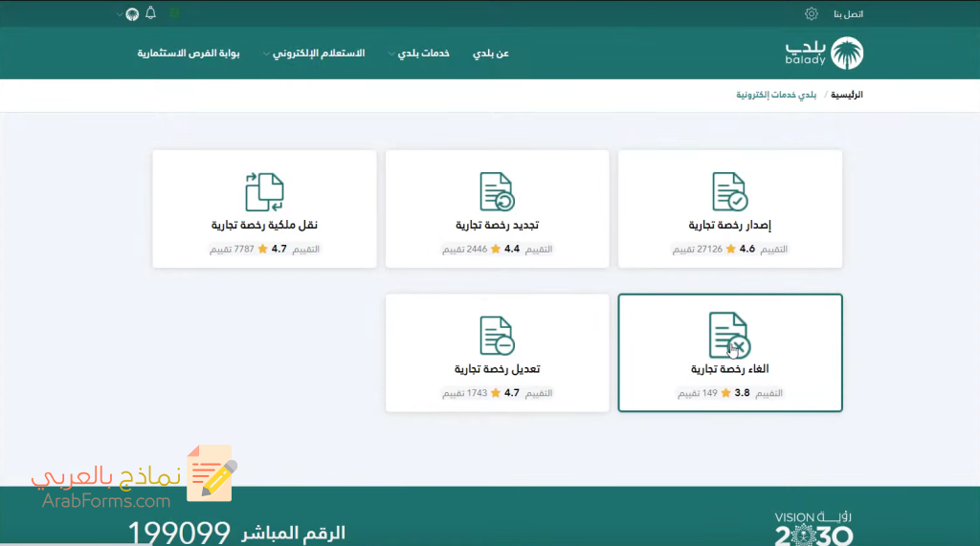Expand the خدمات بلدي chevron
Image resolution: width=980 pixels, height=546 pixels.
tap(391, 54)
